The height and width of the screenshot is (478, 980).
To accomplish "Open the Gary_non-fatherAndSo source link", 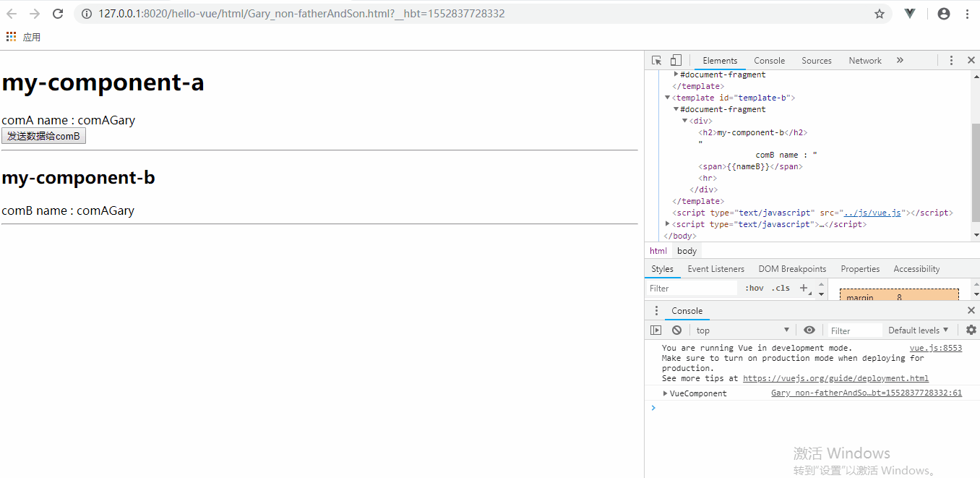I will tap(867, 393).
